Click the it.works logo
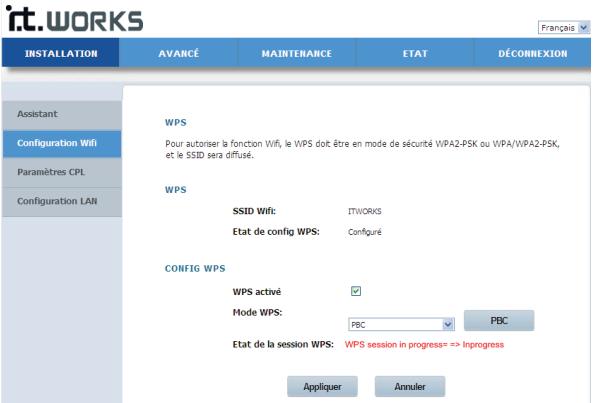 [75, 18]
